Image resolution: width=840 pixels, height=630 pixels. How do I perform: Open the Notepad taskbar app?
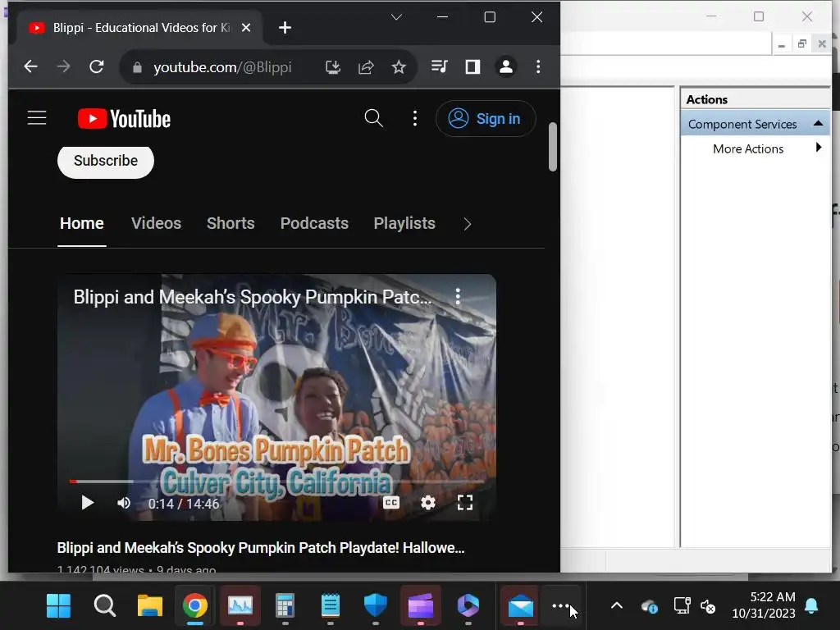click(330, 606)
